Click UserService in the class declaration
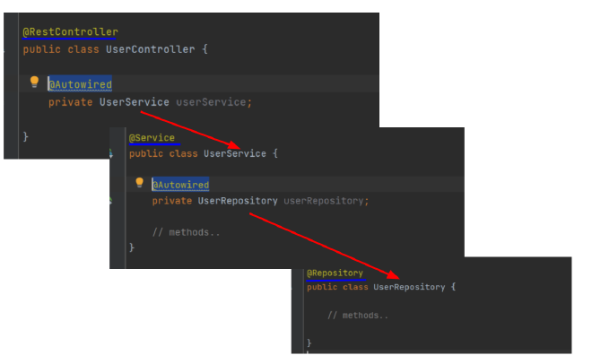Viewport: 592px width, 364px height. [235, 153]
